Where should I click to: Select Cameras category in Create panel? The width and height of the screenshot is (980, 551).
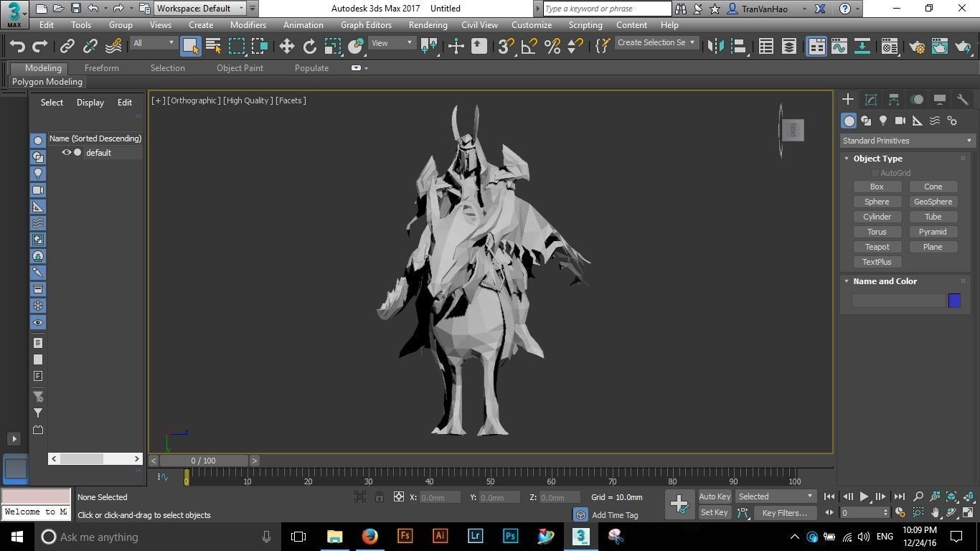tap(901, 121)
